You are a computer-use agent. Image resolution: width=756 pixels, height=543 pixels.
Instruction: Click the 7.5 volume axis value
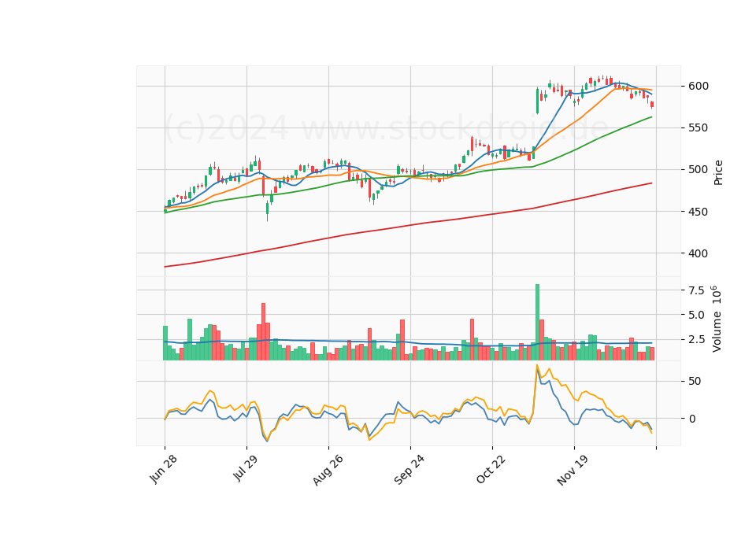[x=695, y=290]
